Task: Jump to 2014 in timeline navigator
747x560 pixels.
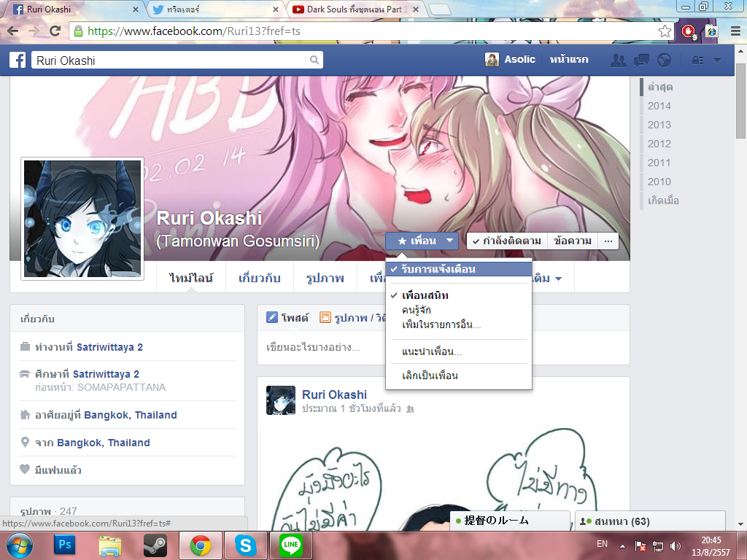Action: [x=659, y=106]
